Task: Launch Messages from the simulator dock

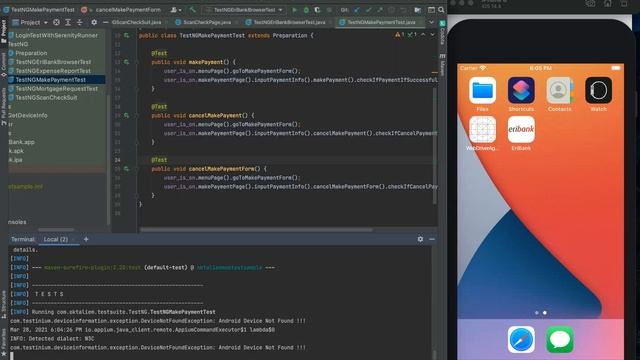Action: coord(560,340)
